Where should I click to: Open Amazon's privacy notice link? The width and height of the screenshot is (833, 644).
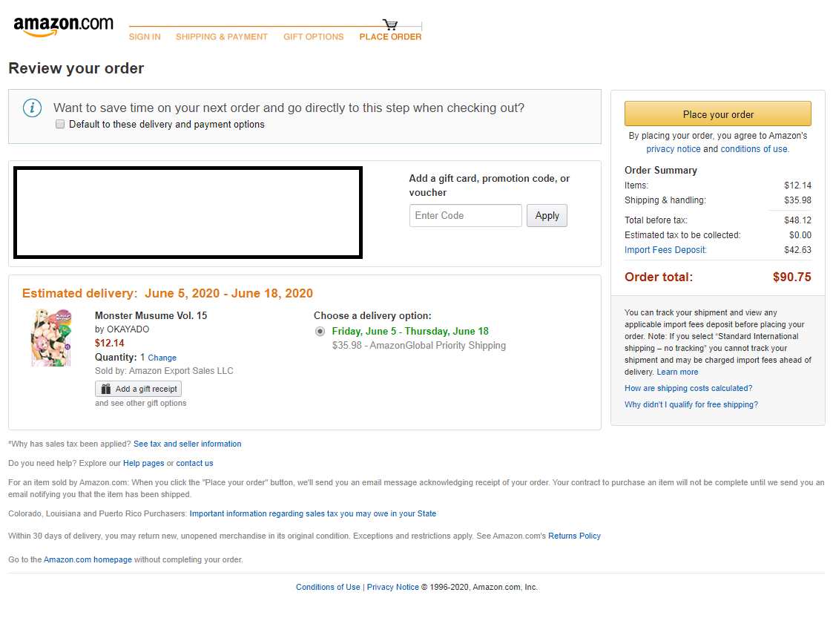(x=673, y=149)
